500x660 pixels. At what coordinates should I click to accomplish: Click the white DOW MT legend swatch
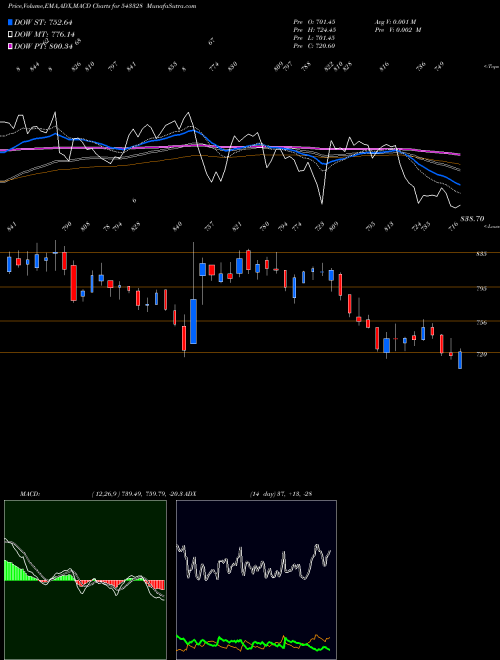pos(10,34)
